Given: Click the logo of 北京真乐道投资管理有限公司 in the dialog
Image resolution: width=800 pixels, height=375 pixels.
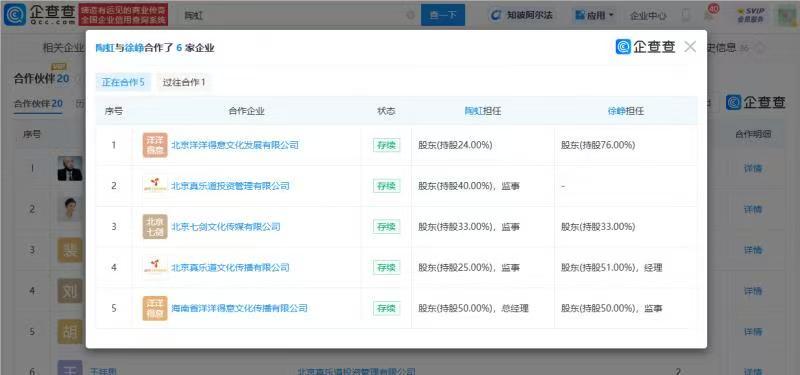Looking at the screenshot, I should click(155, 186).
